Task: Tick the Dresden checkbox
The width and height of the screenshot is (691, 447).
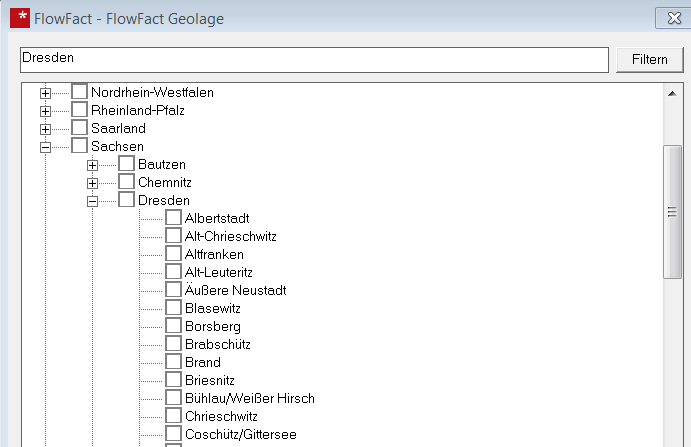Action: 127,201
